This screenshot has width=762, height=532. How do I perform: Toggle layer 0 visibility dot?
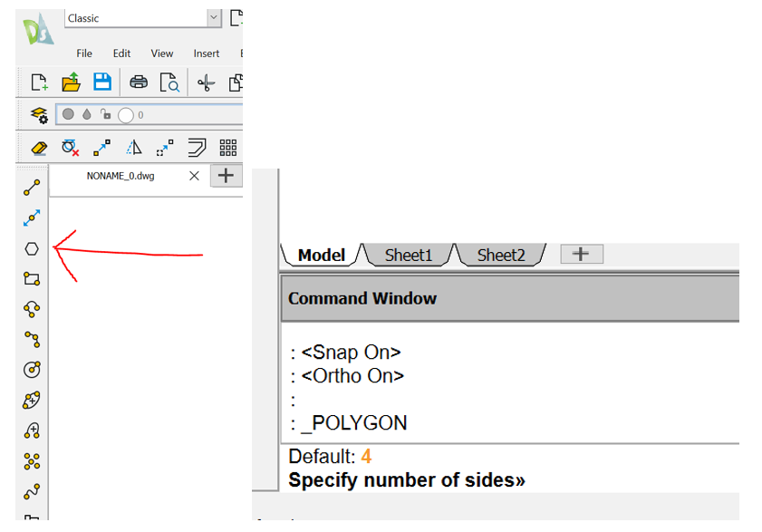[x=68, y=114]
